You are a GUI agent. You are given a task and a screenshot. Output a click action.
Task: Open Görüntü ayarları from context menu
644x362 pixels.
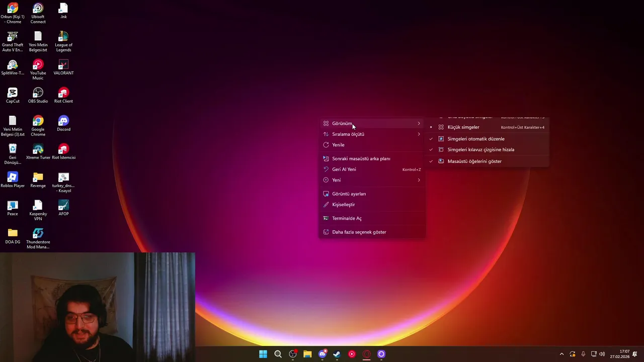coord(372,194)
